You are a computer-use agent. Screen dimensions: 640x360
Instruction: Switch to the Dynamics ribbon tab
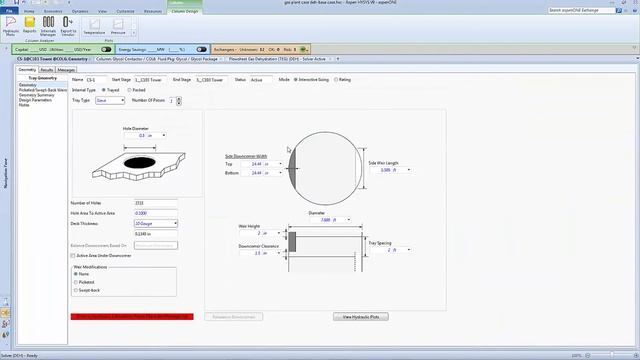point(80,11)
